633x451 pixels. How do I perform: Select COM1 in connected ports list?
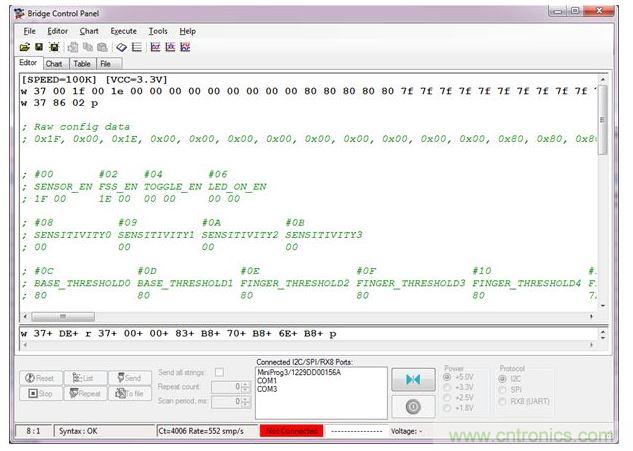point(266,380)
